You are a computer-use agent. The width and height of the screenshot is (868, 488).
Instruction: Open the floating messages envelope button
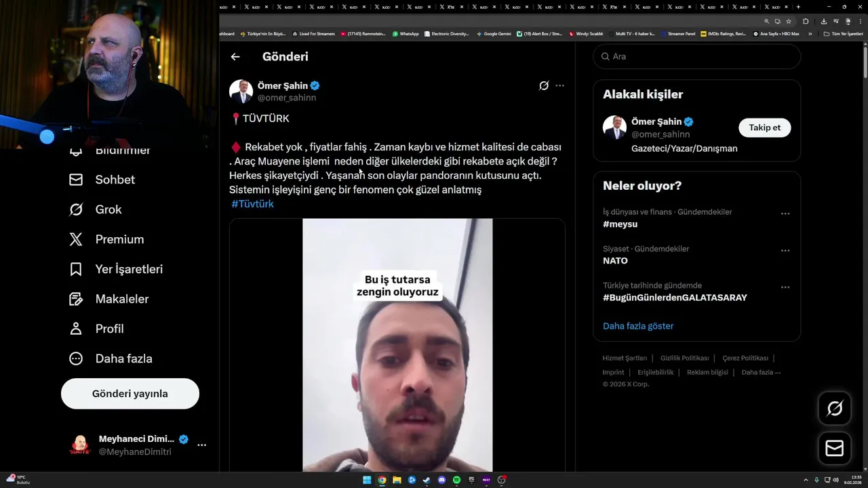click(835, 449)
